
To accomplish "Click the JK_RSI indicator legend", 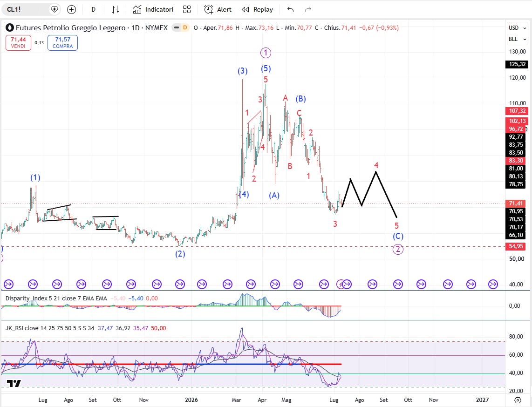I will click(50, 328).
